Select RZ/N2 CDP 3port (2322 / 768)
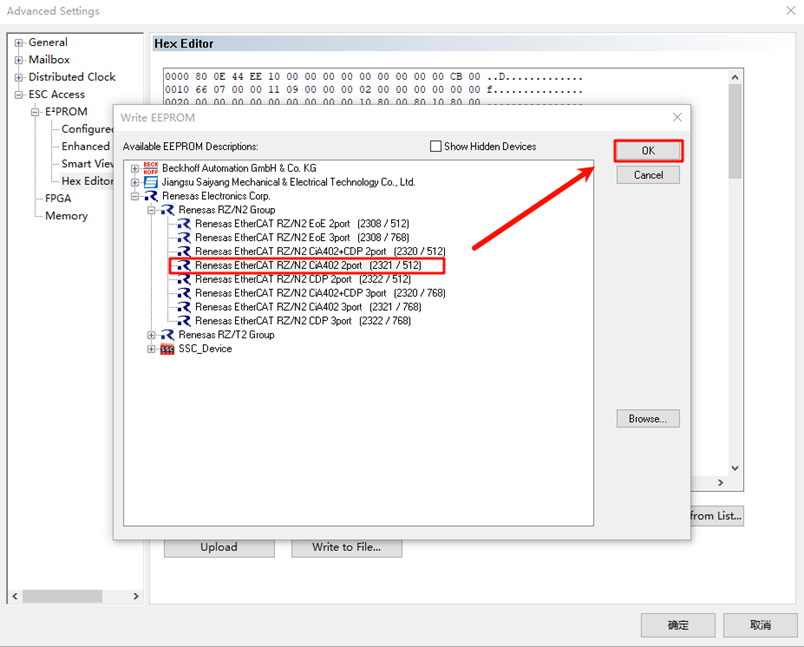 303,320
